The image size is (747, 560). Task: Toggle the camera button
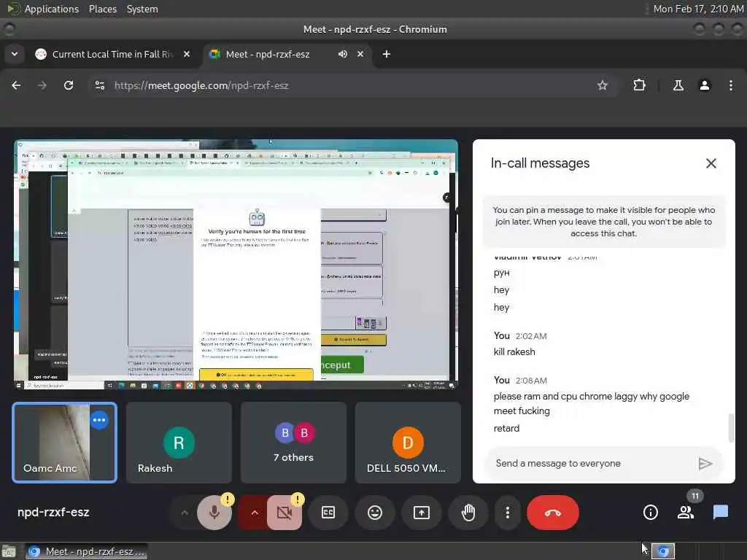pyautogui.click(x=285, y=513)
